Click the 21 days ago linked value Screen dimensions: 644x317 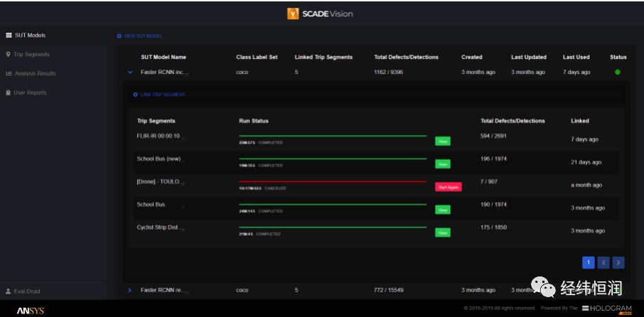point(586,162)
